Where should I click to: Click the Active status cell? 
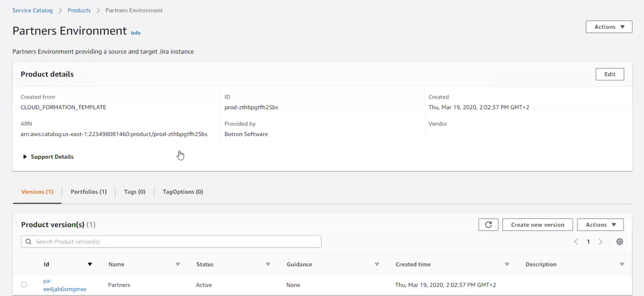click(204, 285)
